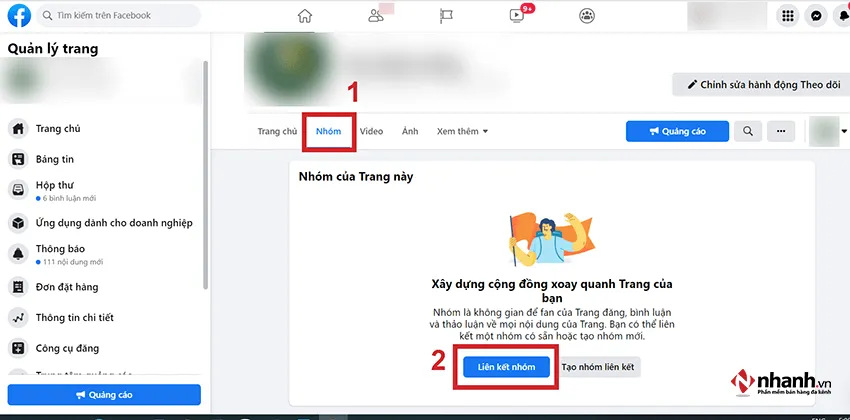
Task: Click the Thông báo bell icon in sidebar
Action: coord(18,254)
